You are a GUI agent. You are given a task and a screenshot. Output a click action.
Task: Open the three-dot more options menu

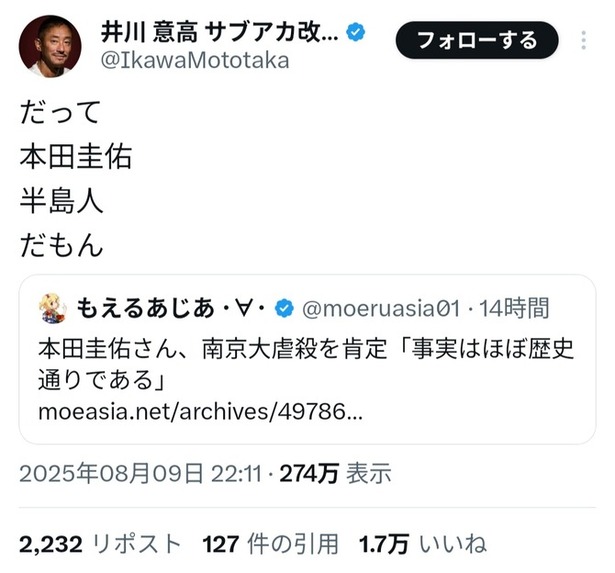tap(583, 40)
